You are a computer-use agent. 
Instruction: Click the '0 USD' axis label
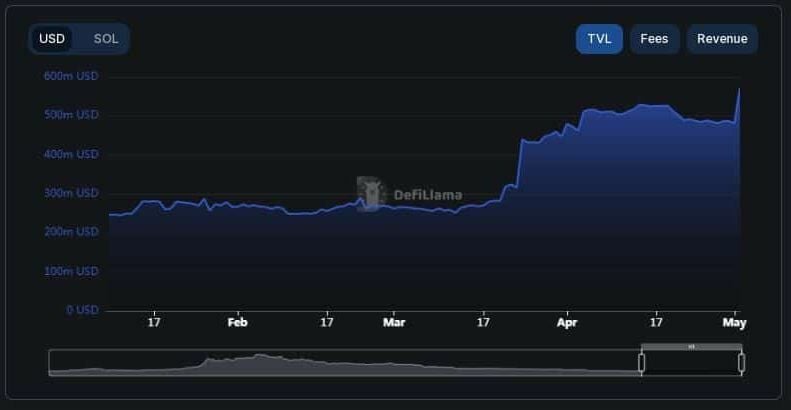click(x=82, y=310)
